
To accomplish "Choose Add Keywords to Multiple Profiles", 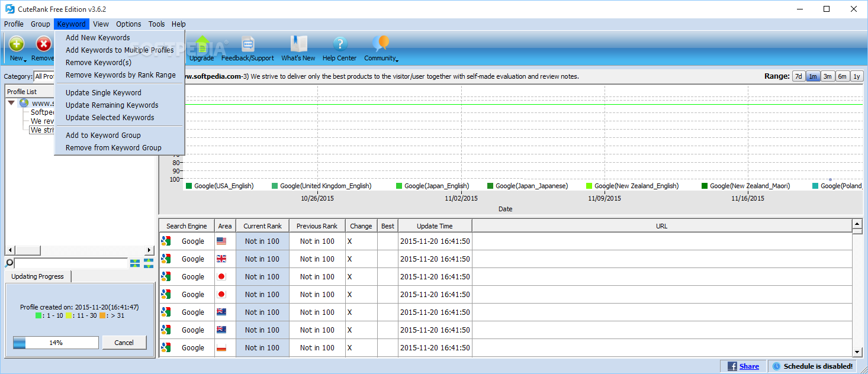I will pos(120,50).
